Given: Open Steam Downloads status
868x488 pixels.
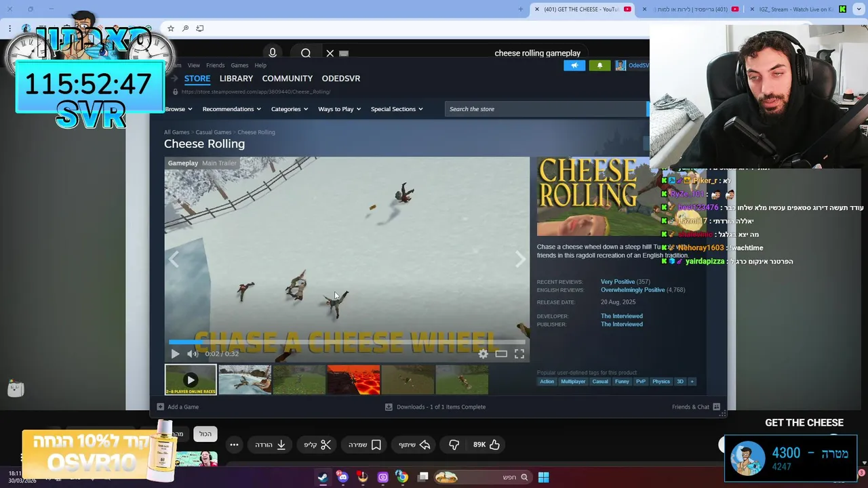Looking at the screenshot, I should [x=435, y=407].
